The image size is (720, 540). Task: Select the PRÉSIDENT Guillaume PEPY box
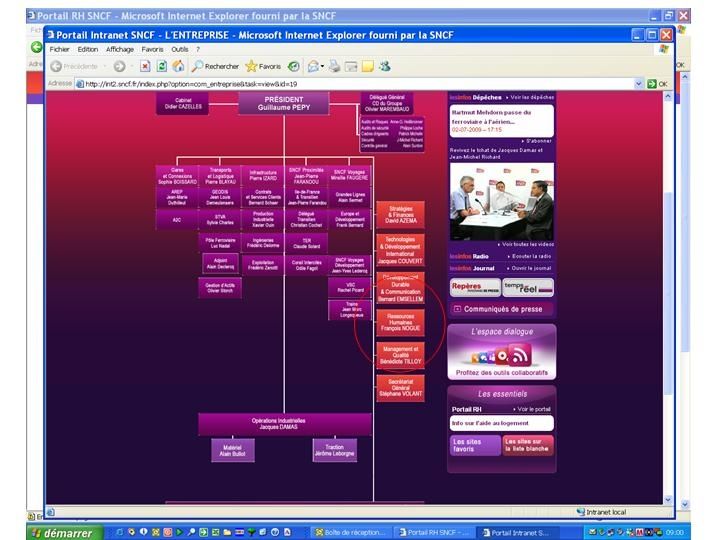click(284, 103)
